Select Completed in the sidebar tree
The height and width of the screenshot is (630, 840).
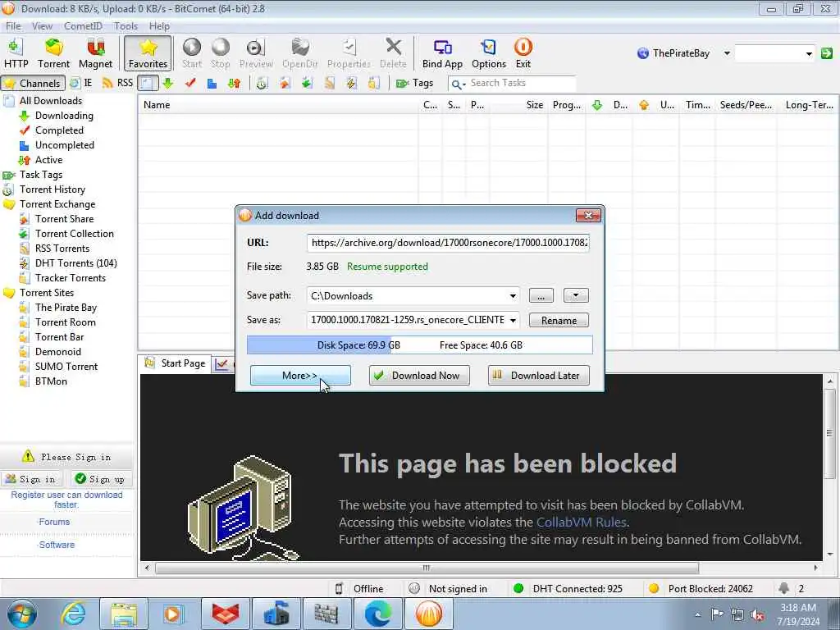(59, 130)
